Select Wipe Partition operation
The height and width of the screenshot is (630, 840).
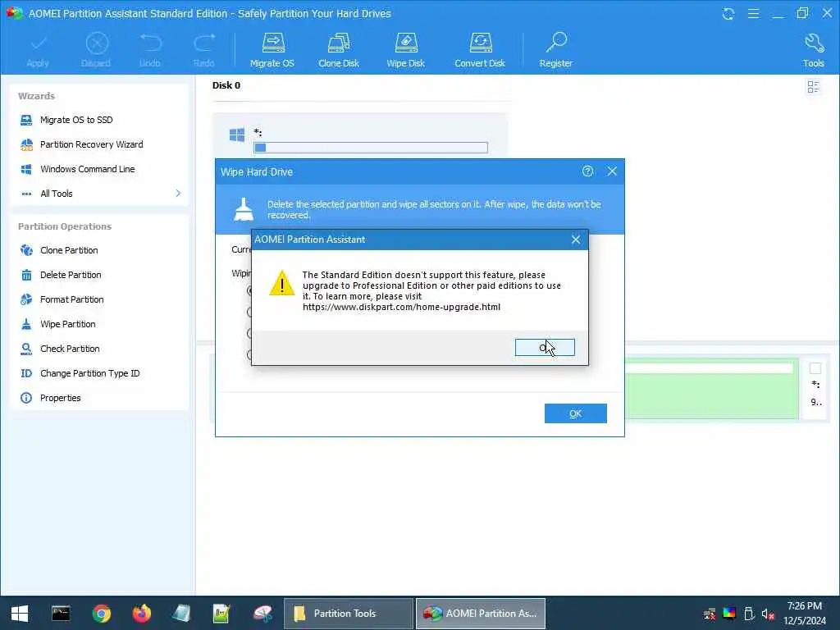[67, 324]
